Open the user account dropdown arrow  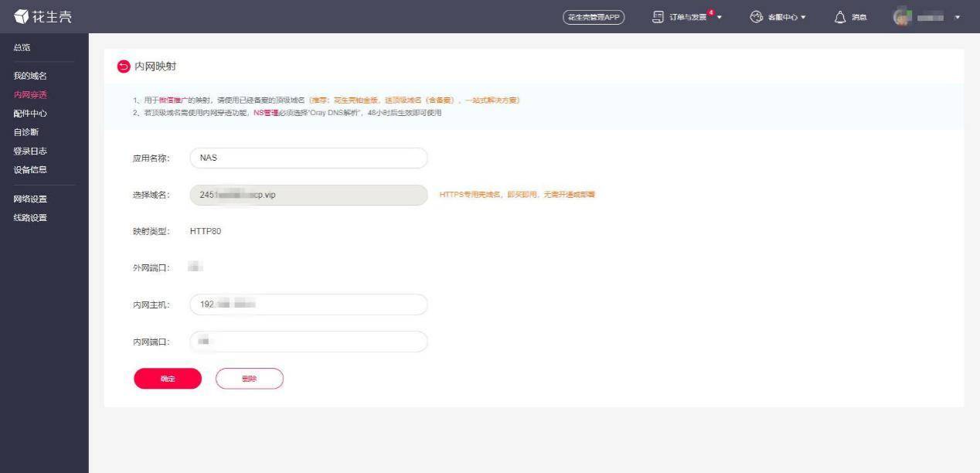pos(958,18)
